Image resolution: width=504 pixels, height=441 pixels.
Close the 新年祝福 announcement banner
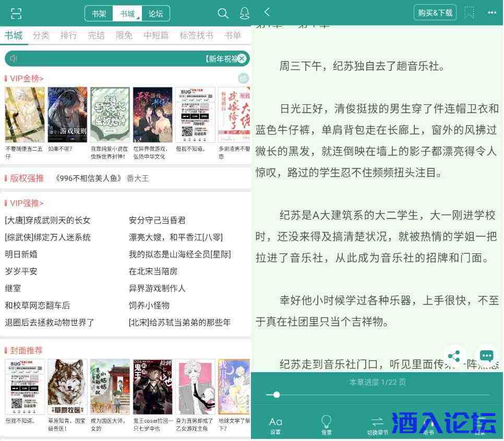[x=242, y=59]
